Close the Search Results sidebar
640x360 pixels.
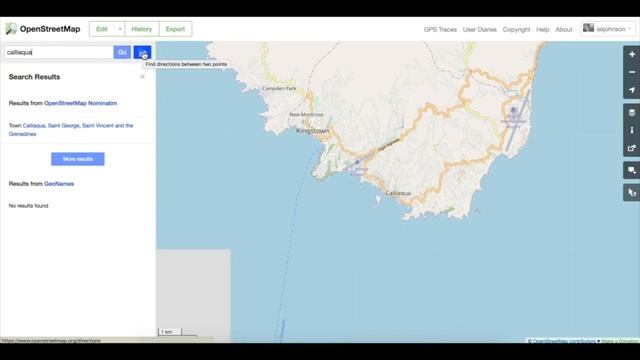142,77
